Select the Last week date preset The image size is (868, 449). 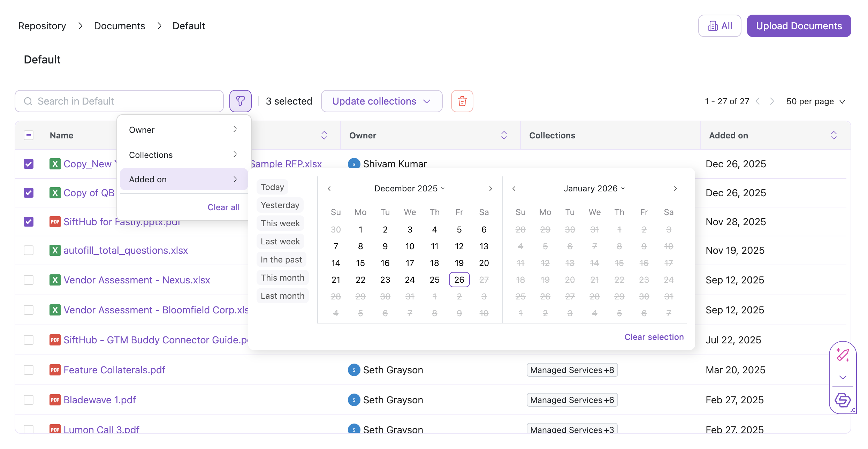[280, 241]
